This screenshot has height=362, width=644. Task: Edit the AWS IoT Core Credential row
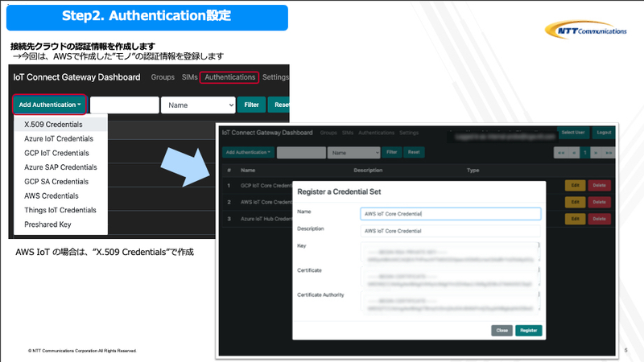point(575,203)
